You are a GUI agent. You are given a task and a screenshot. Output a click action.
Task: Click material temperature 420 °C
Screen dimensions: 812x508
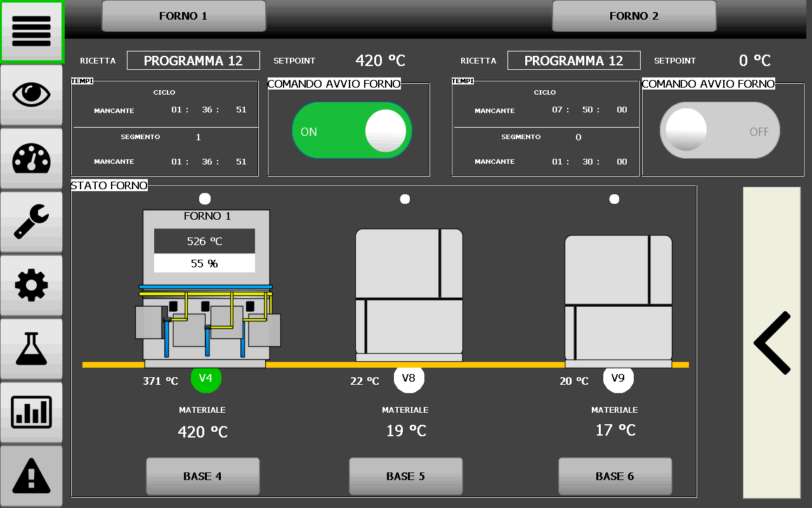click(x=202, y=432)
